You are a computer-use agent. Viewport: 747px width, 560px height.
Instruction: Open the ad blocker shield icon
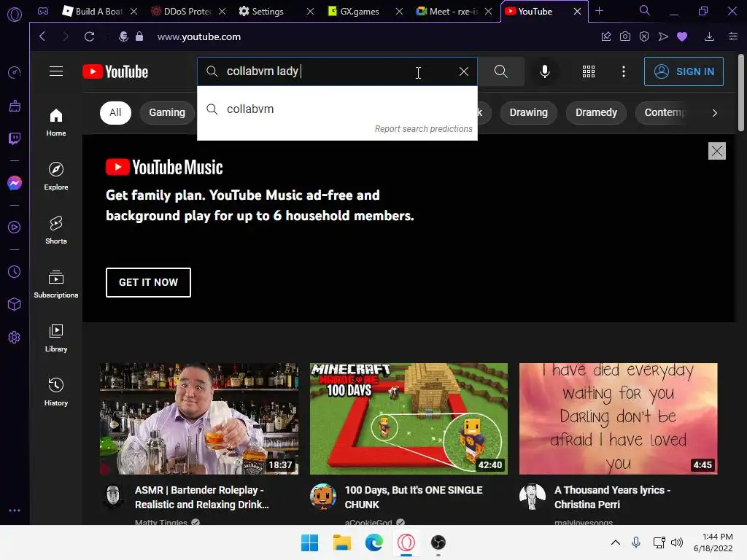(x=644, y=36)
